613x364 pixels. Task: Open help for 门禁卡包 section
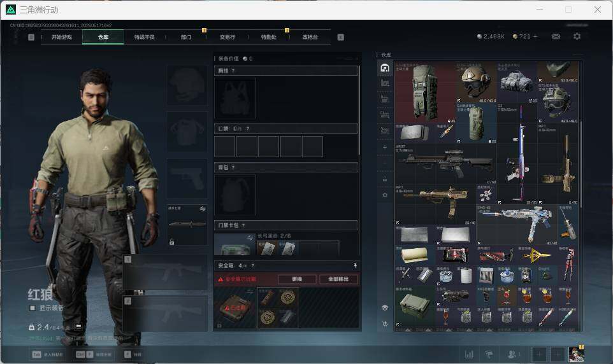coord(243,225)
